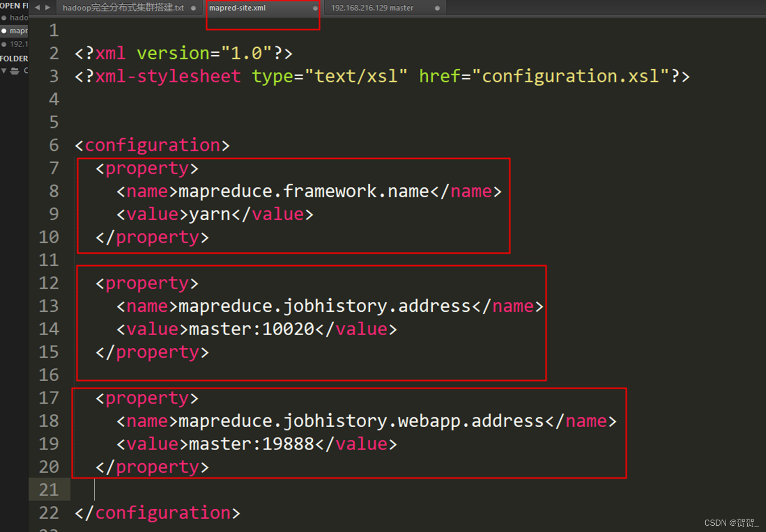
Task: Select the mapred-site.xml tab
Action: [x=237, y=8]
